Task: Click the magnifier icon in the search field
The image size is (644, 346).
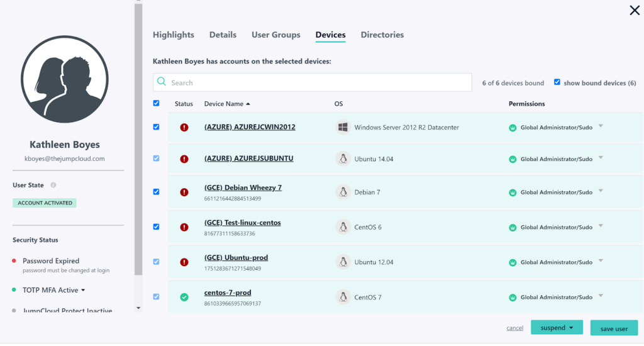Action: click(162, 82)
